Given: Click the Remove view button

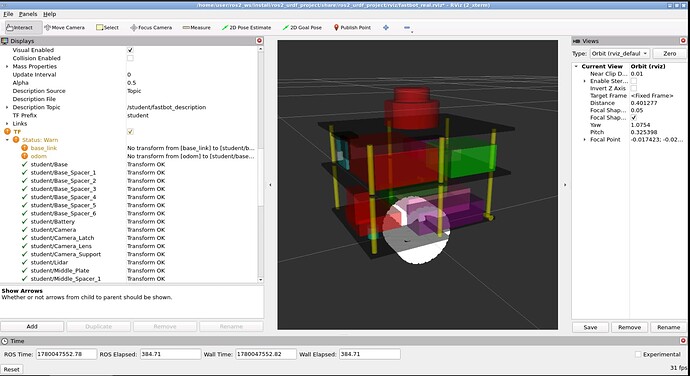Looking at the screenshot, I should point(629,327).
